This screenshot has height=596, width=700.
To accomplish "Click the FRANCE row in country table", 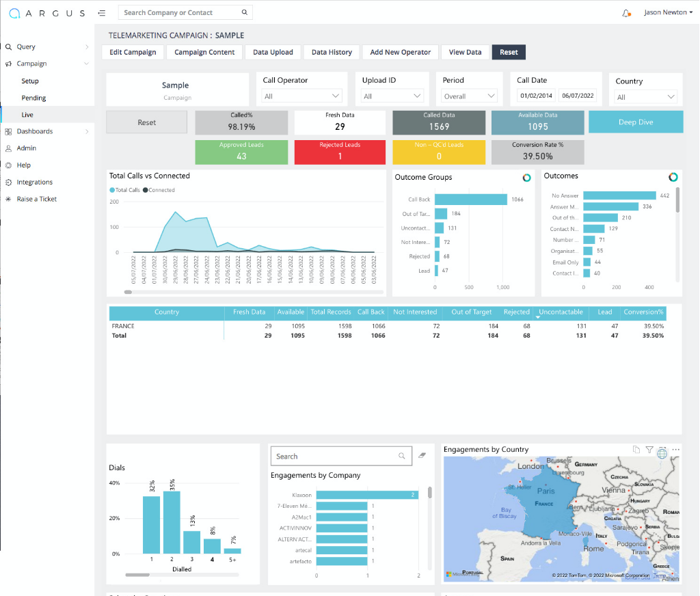I will pos(388,326).
